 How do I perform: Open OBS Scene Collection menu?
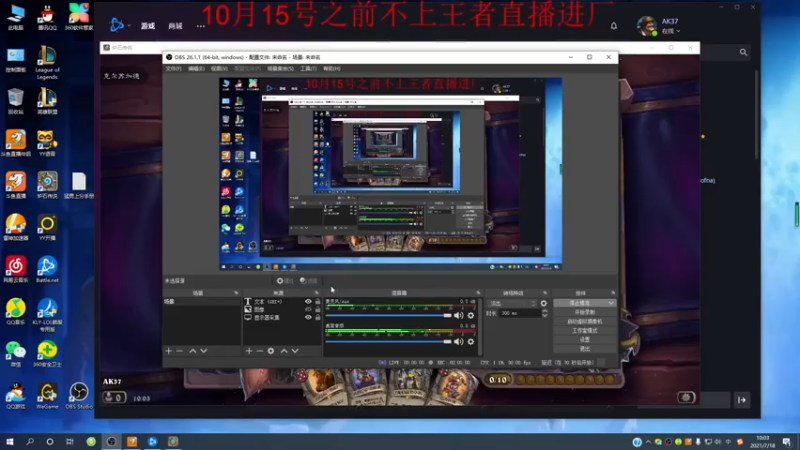(280, 68)
